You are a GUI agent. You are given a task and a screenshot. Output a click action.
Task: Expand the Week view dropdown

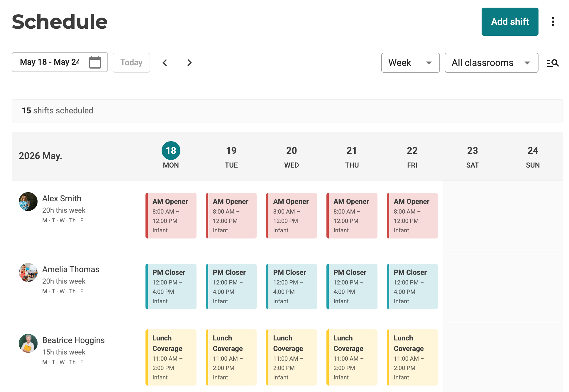pos(410,63)
